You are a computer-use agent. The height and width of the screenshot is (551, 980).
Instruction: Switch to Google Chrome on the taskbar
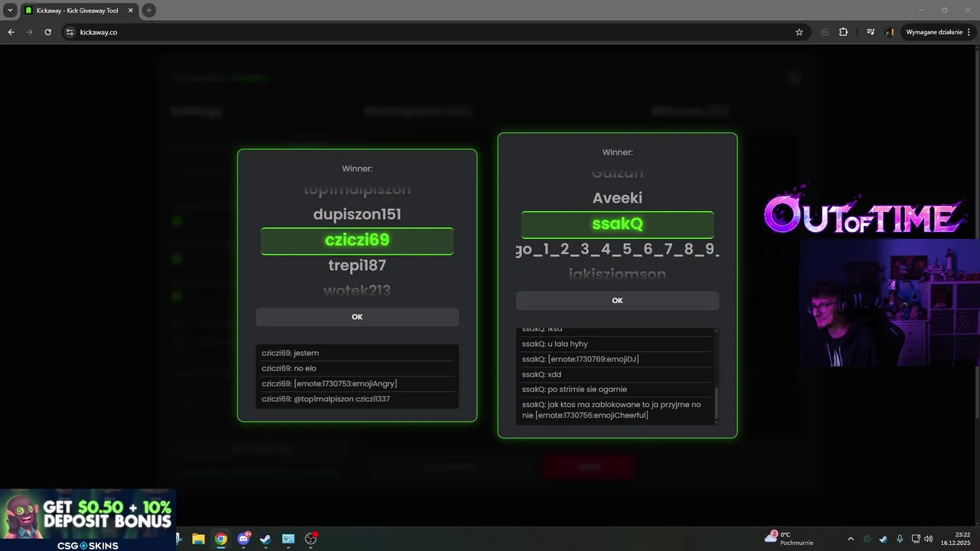pos(220,539)
